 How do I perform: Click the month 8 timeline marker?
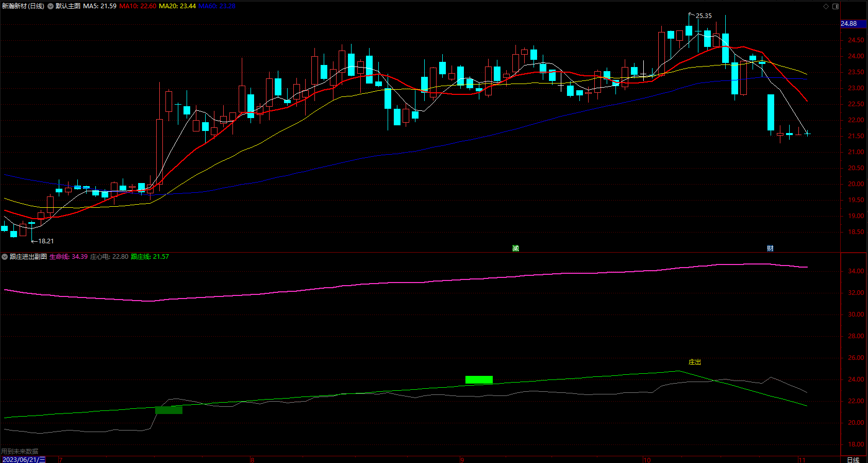[x=253, y=460]
